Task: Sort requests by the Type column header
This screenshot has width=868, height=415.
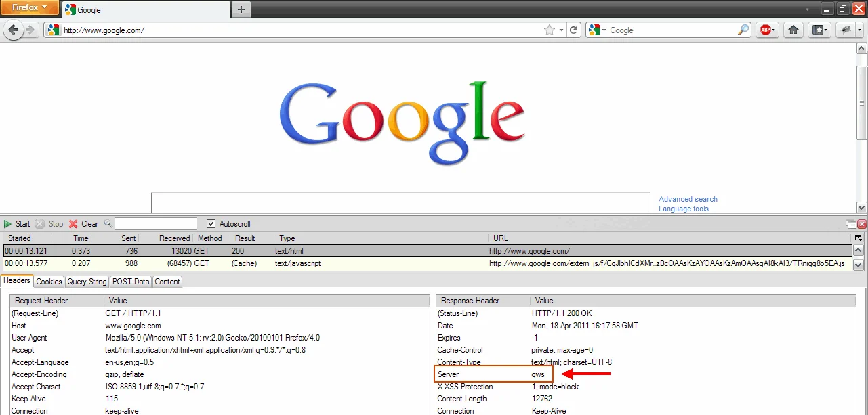Action: 381,238
